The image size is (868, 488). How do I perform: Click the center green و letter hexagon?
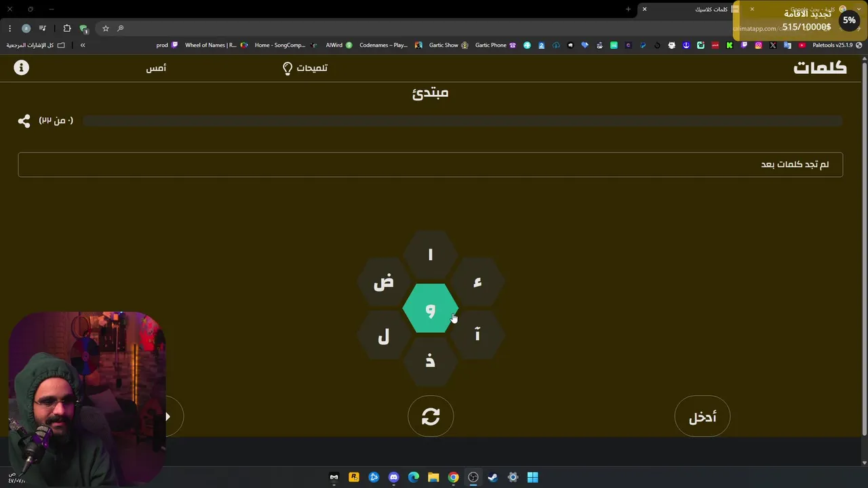pos(430,308)
